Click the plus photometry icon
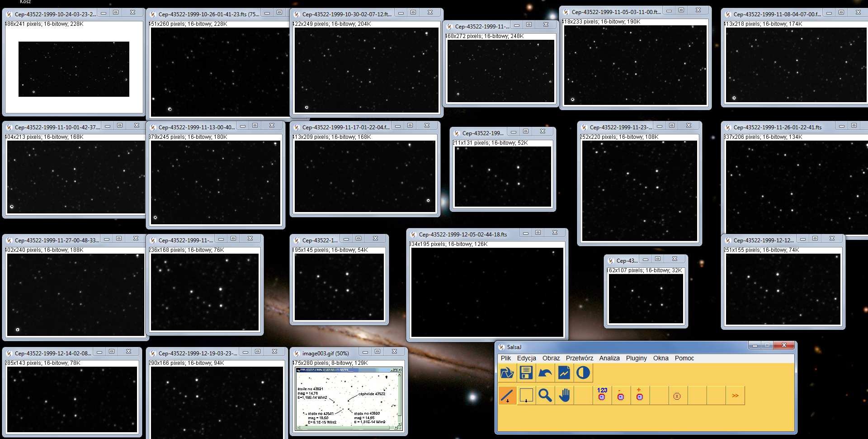This screenshot has height=439, width=868. click(x=639, y=395)
